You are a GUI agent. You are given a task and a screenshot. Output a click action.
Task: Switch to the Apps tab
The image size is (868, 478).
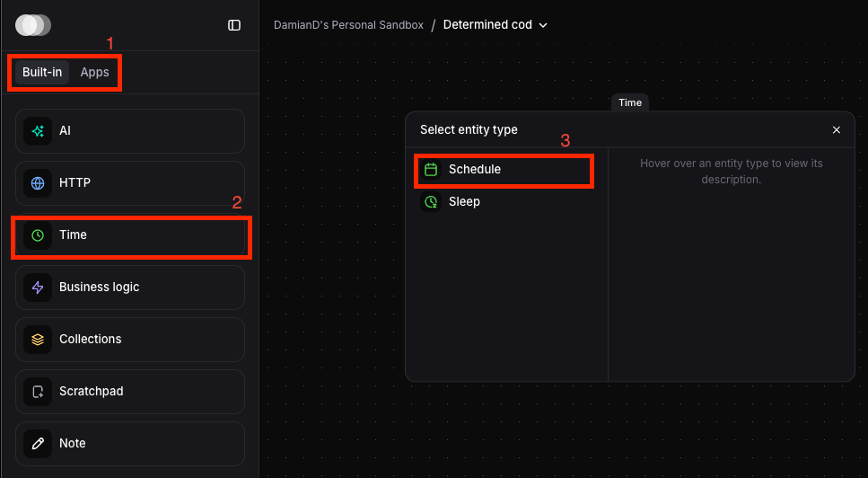pyautogui.click(x=94, y=73)
